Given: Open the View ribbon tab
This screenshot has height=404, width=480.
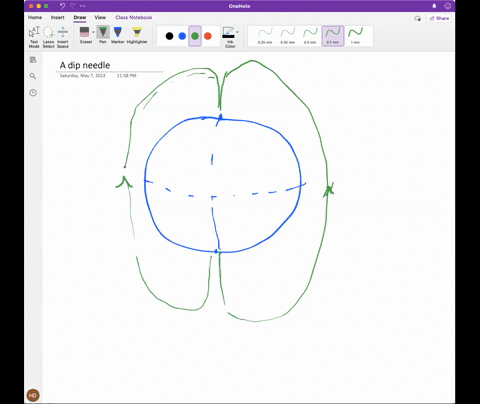Looking at the screenshot, I should [x=100, y=17].
